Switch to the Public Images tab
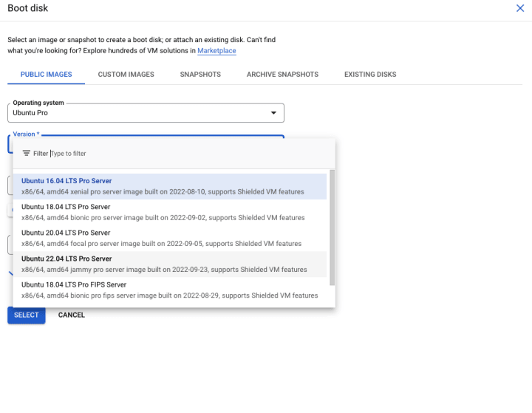The height and width of the screenshot is (413, 532). coord(46,75)
